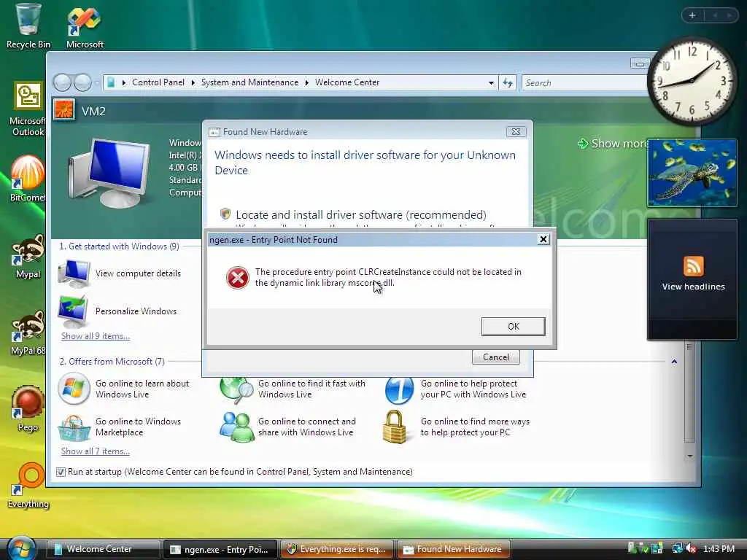Click the Show more details link
This screenshot has height=560, width=747.
pos(614,144)
